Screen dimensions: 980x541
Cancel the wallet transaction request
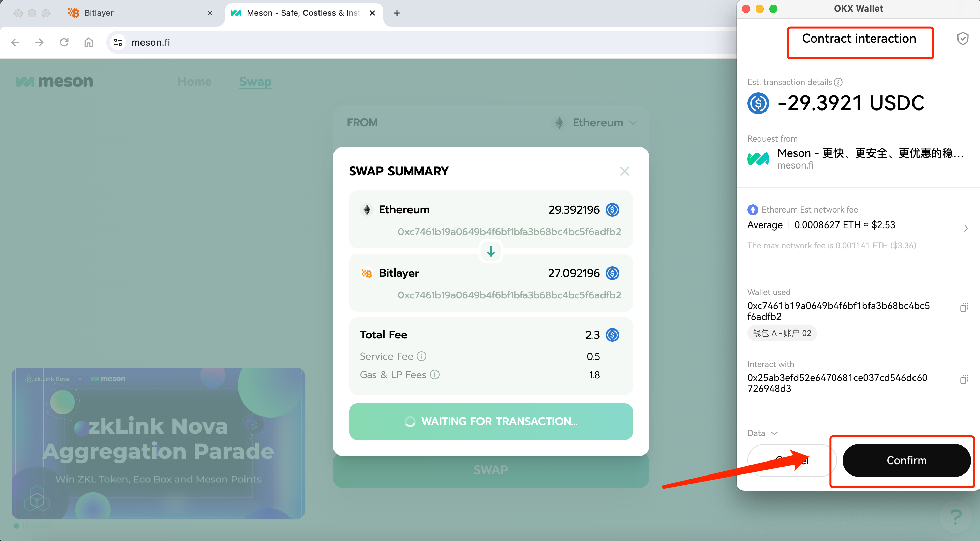[x=791, y=460]
